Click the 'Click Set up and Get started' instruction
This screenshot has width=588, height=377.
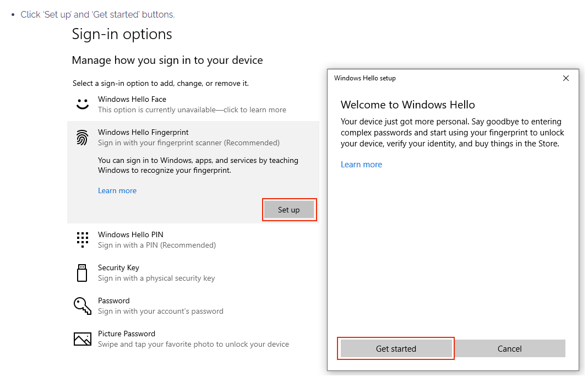pos(97,15)
